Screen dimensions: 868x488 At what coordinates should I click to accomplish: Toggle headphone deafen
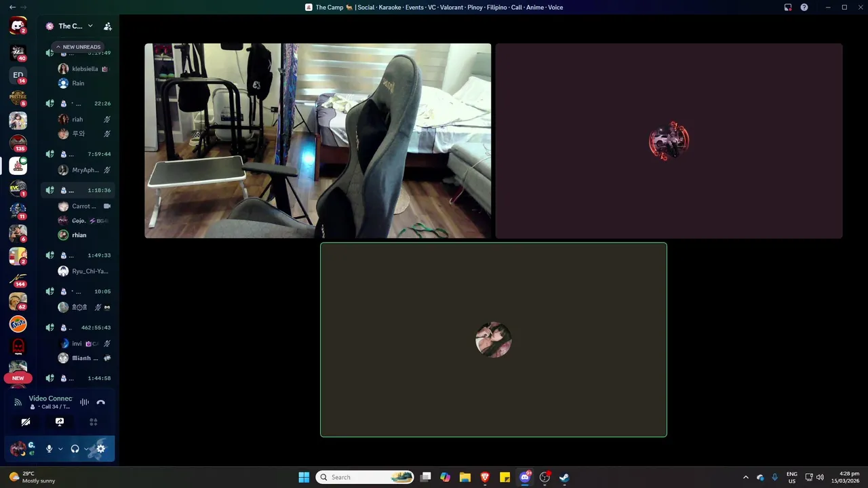pyautogui.click(x=75, y=449)
